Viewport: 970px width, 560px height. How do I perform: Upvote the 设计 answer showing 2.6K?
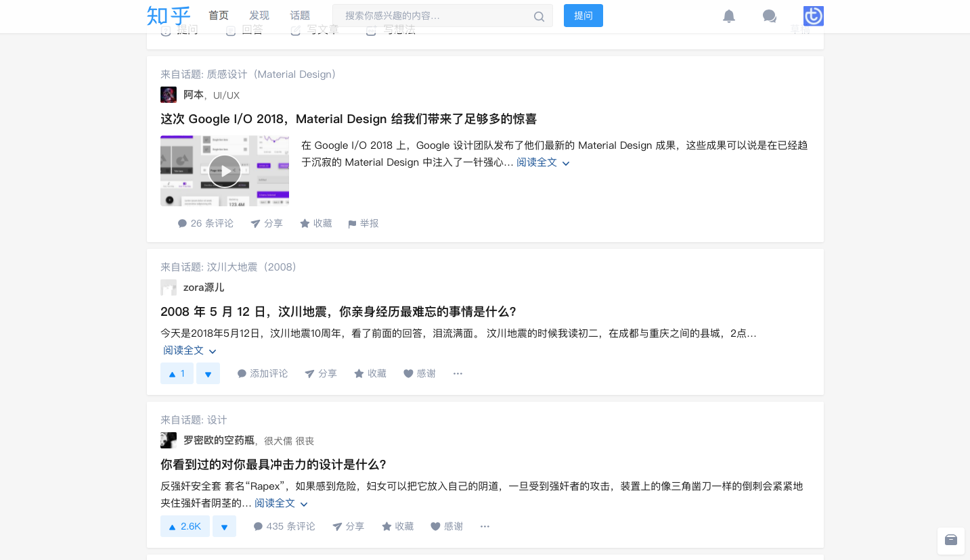[184, 526]
